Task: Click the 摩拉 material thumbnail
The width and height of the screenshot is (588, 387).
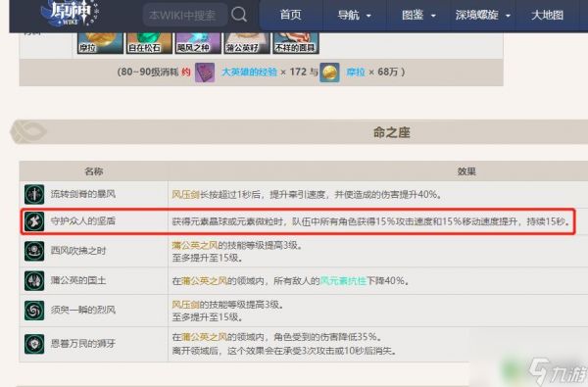Action: click(x=100, y=43)
